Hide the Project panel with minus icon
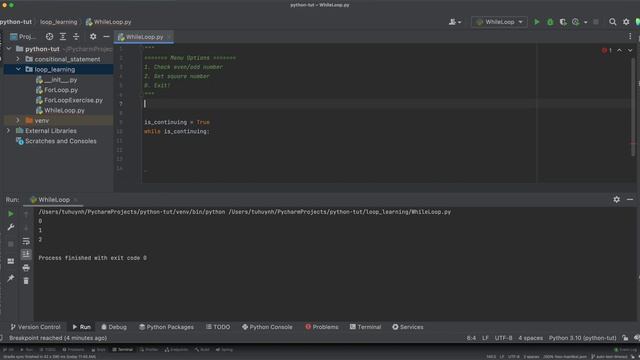Viewport: 640px width, 360px height. click(106, 37)
